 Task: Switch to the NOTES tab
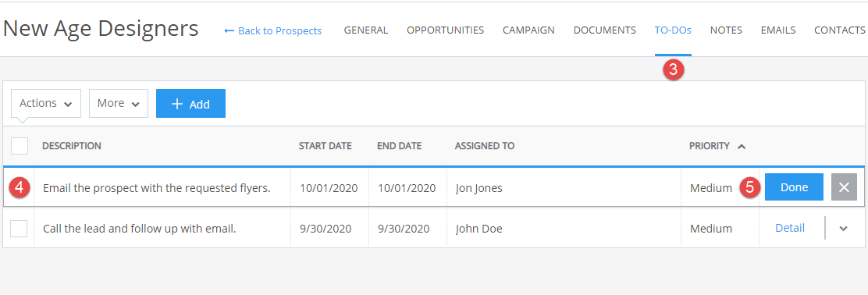pos(726,30)
